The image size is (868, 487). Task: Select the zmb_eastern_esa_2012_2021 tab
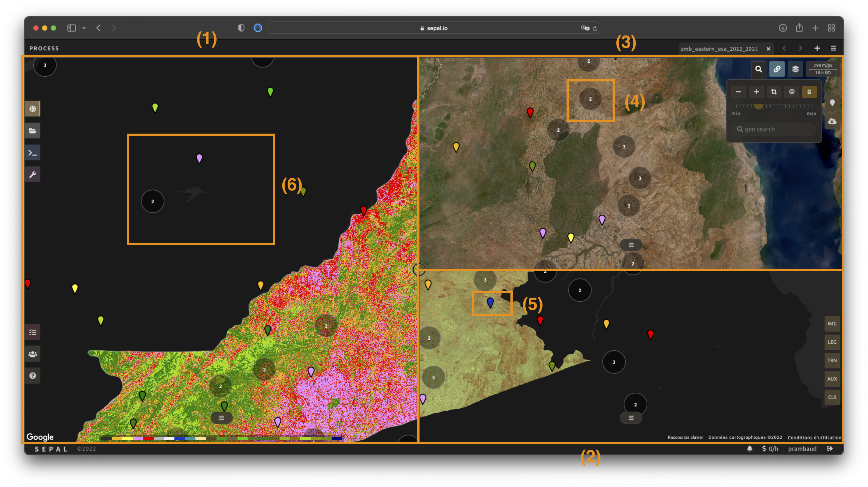719,49
